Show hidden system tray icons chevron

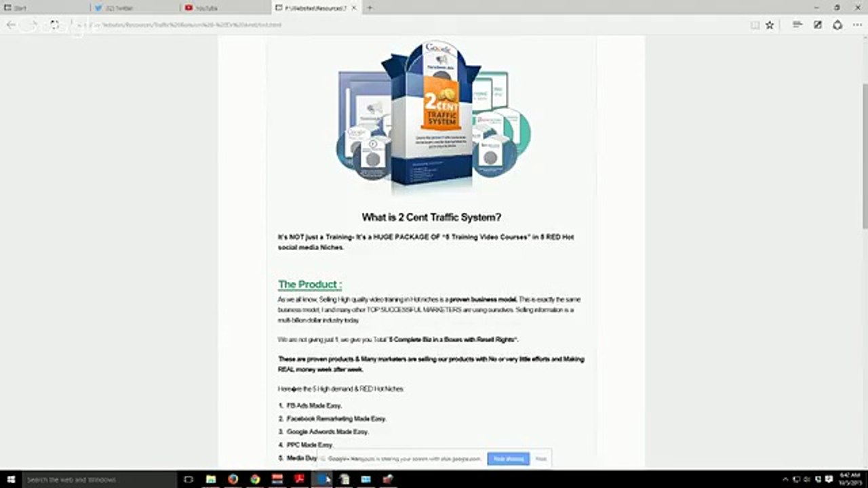(x=786, y=479)
